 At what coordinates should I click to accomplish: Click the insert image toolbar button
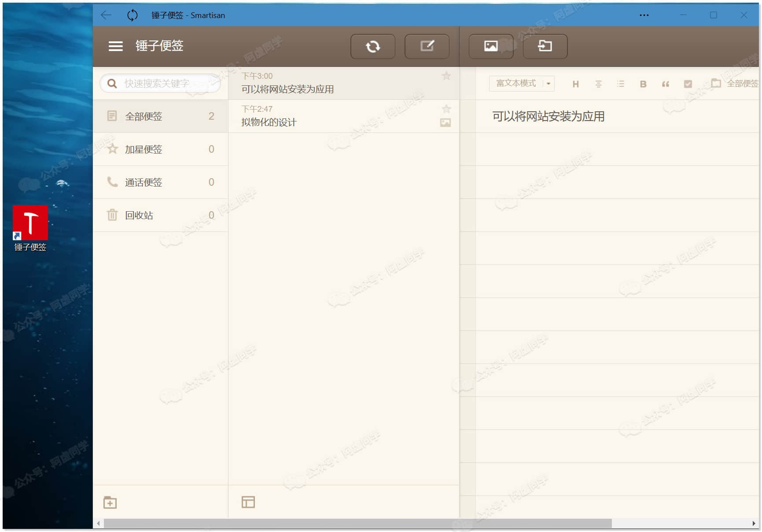point(490,46)
